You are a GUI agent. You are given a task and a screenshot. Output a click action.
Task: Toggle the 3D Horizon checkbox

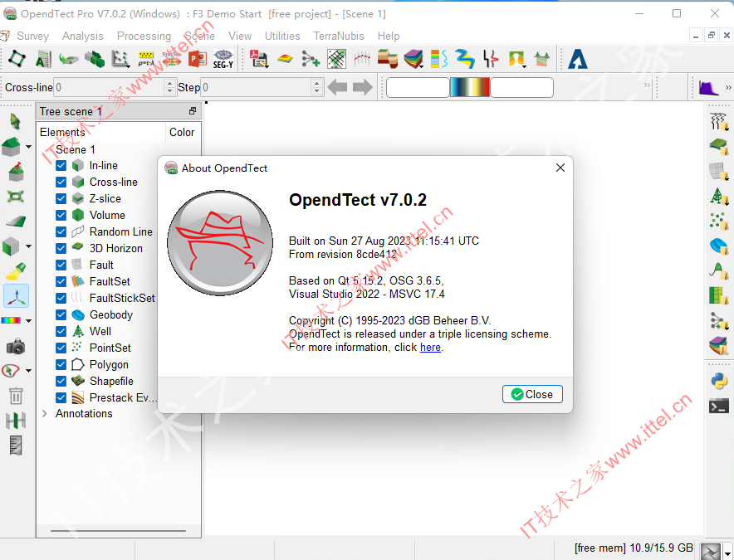pos(61,248)
